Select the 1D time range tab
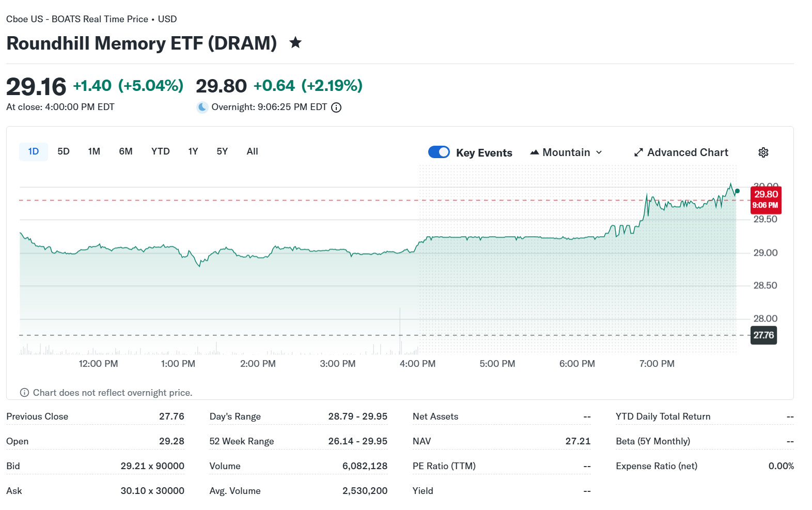The width and height of the screenshot is (812, 510). pyautogui.click(x=34, y=151)
